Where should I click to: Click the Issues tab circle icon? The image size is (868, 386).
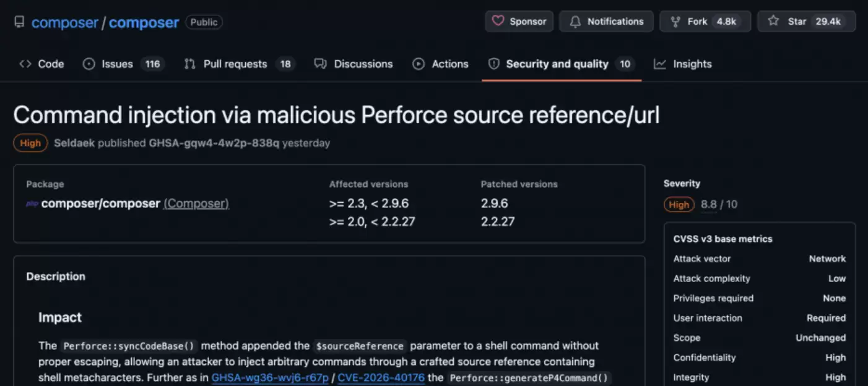[x=89, y=64]
